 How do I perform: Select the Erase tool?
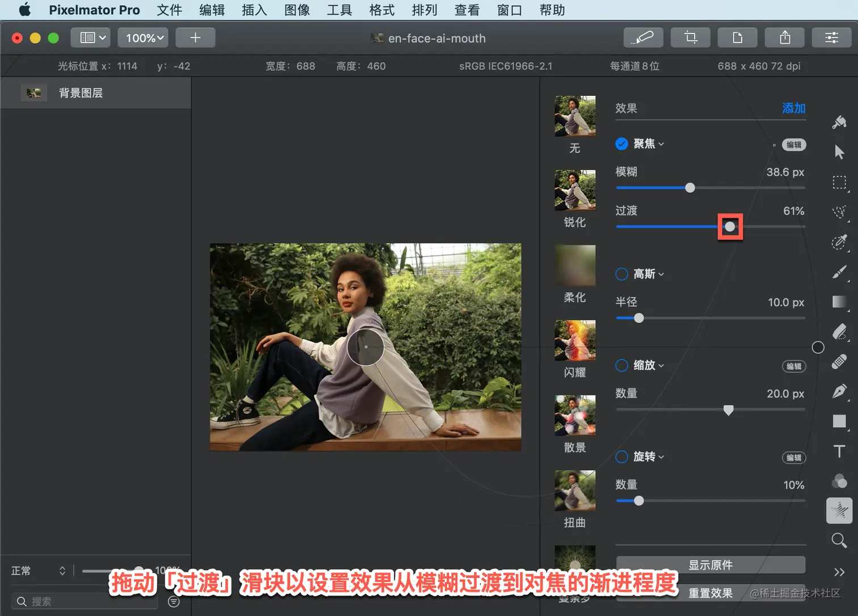[x=839, y=332]
